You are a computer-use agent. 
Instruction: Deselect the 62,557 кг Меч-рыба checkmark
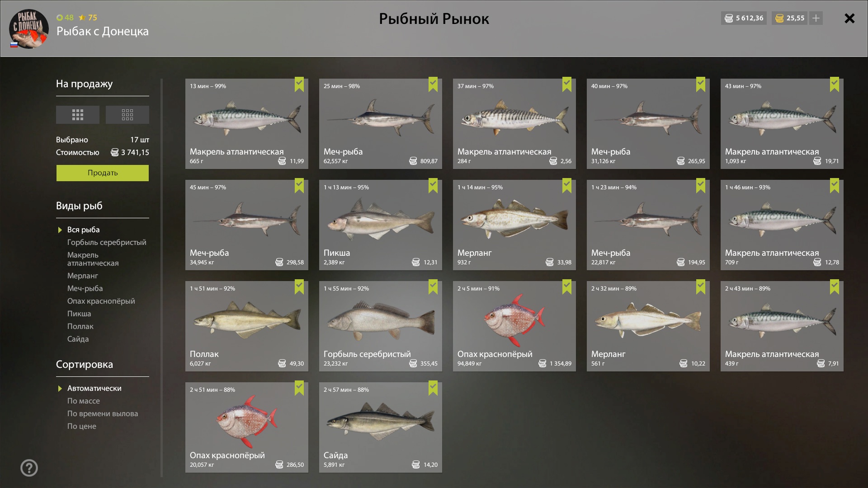point(433,84)
